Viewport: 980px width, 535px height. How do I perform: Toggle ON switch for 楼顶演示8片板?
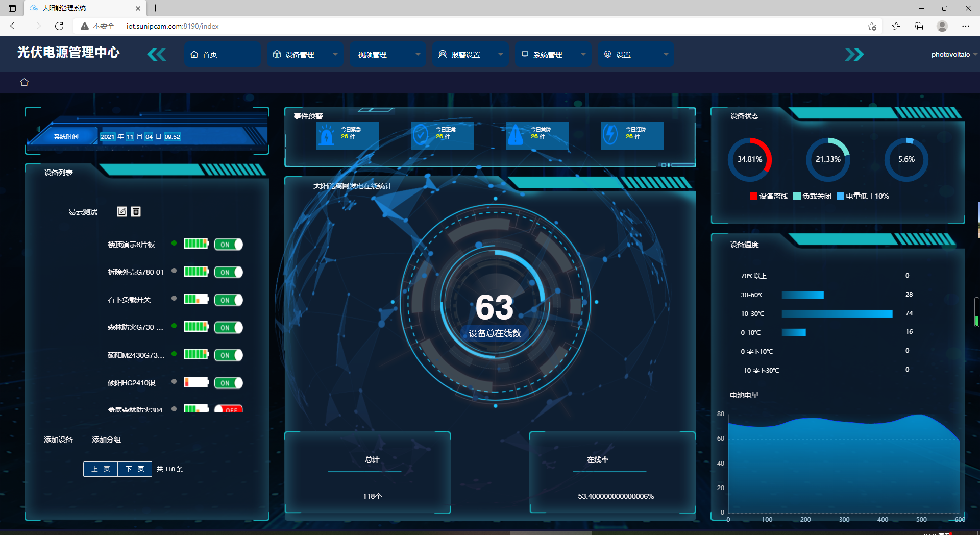coord(228,245)
